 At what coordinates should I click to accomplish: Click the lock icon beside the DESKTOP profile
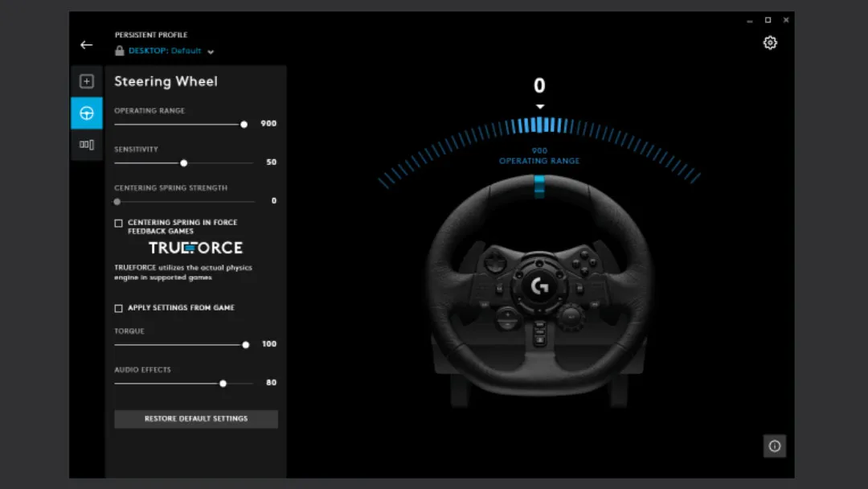pos(118,50)
